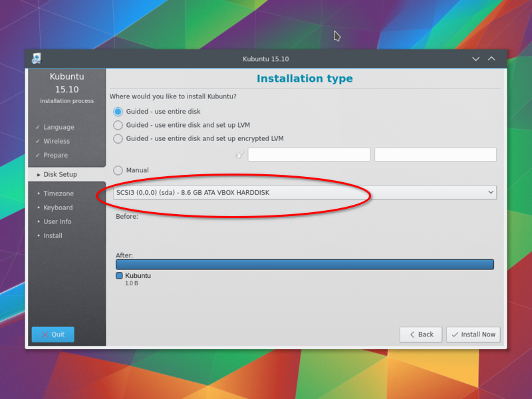Expand disk list using the dropdown arrow

(x=491, y=193)
